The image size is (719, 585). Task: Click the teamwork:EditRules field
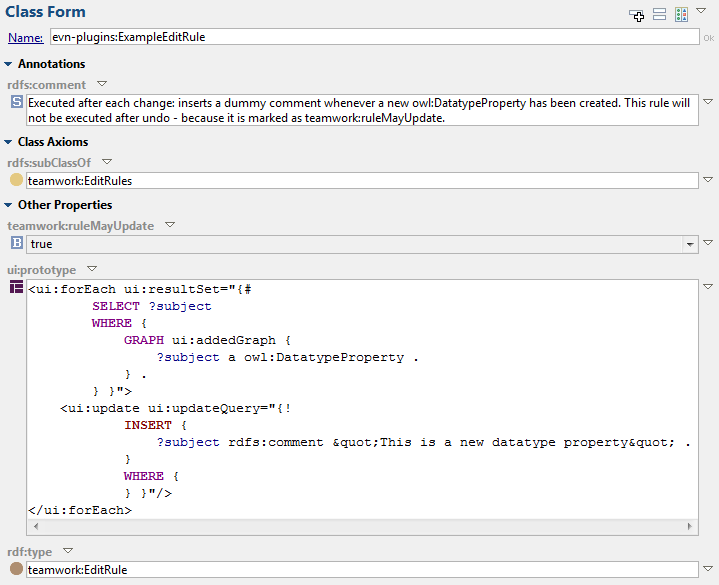[362, 181]
